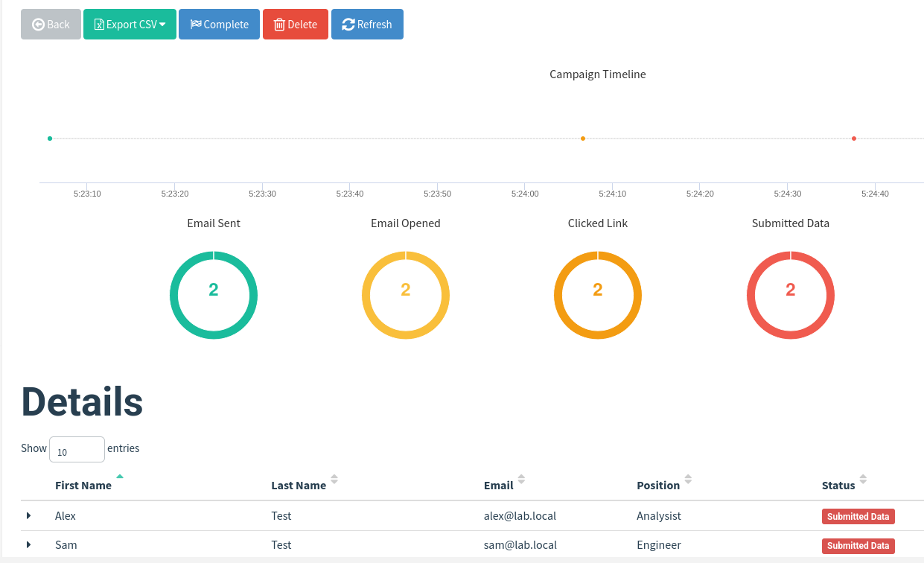The width and height of the screenshot is (924, 563).
Task: Click Sam's Submitted Data status badge
Action: [x=858, y=545]
